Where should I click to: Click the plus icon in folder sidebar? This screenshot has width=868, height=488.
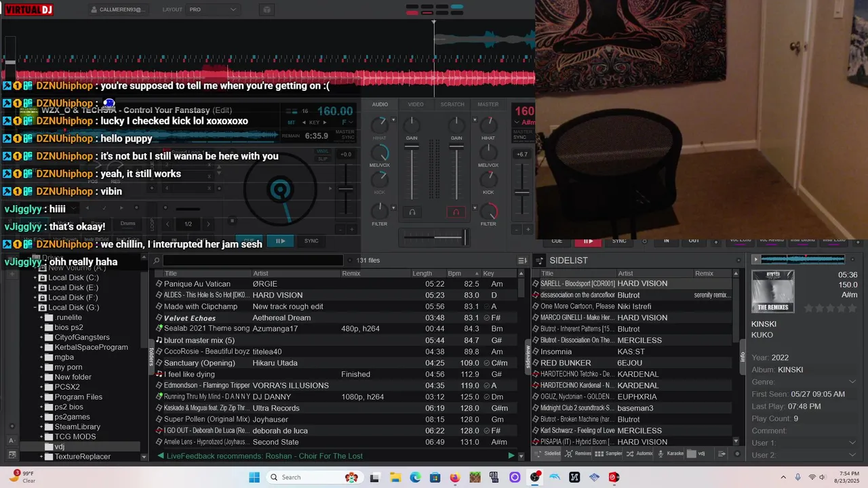pos(12,274)
